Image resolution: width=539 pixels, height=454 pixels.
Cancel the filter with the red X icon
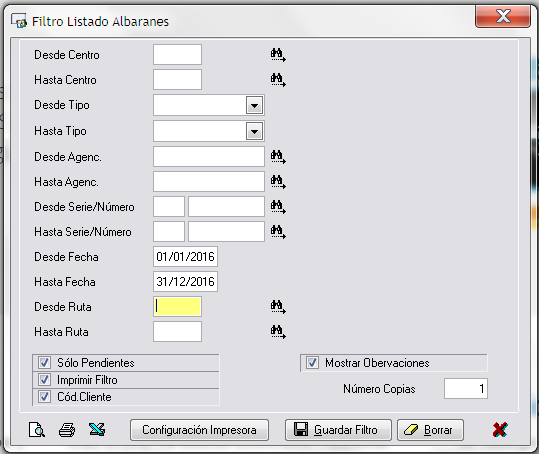pyautogui.click(x=499, y=430)
